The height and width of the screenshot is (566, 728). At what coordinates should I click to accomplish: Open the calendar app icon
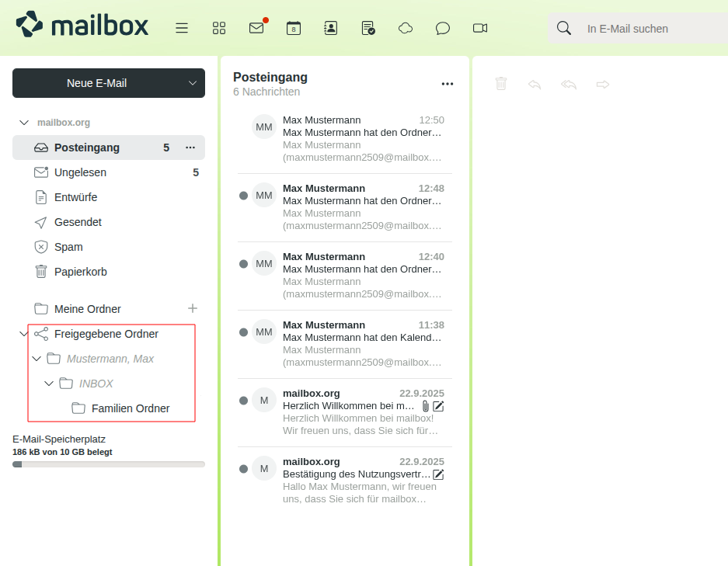(x=294, y=28)
